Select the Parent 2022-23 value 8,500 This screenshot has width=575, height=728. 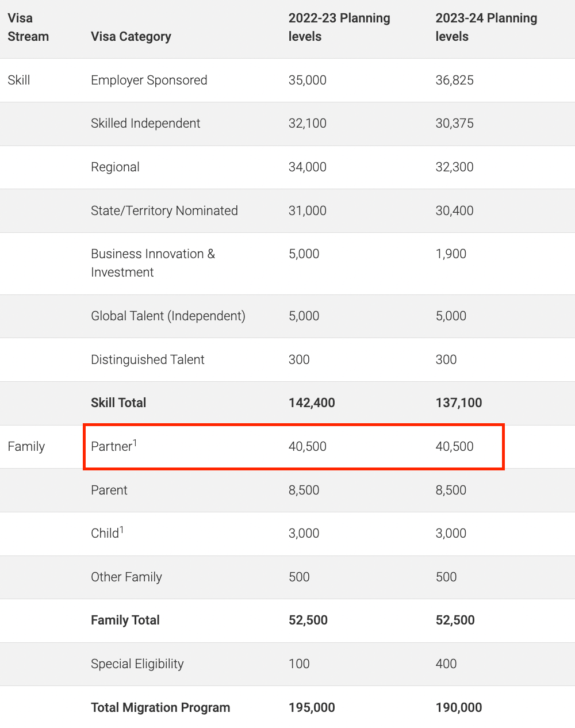coord(304,490)
